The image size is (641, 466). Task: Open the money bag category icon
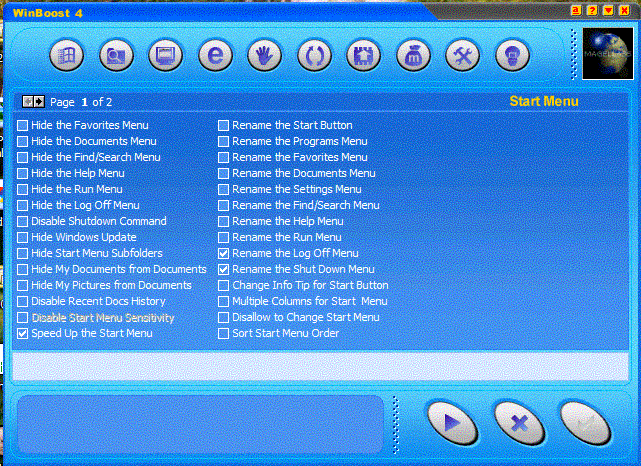[x=413, y=56]
